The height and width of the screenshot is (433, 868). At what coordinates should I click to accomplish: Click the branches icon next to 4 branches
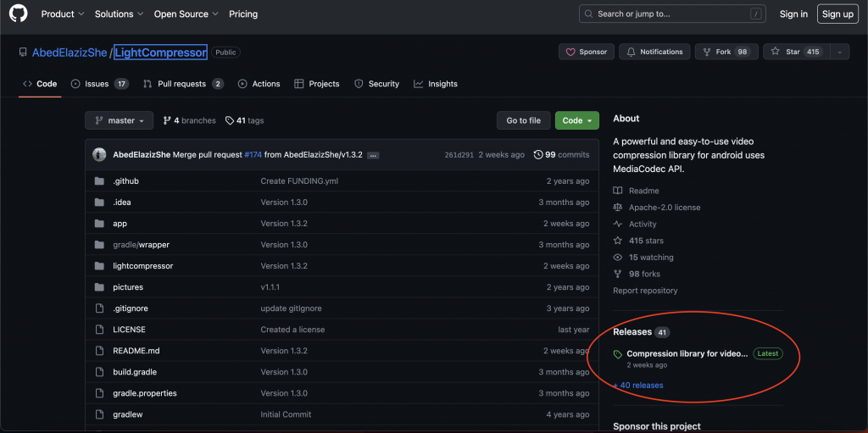tap(167, 120)
